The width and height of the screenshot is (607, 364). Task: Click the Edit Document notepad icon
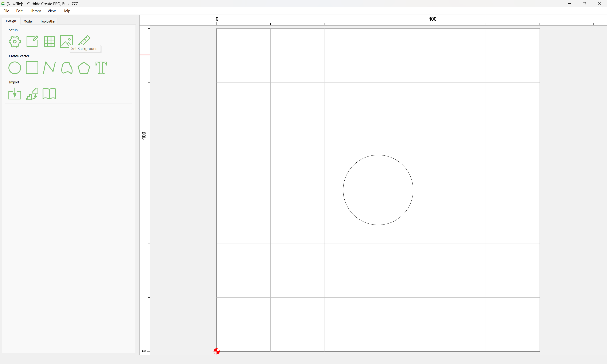point(32,41)
